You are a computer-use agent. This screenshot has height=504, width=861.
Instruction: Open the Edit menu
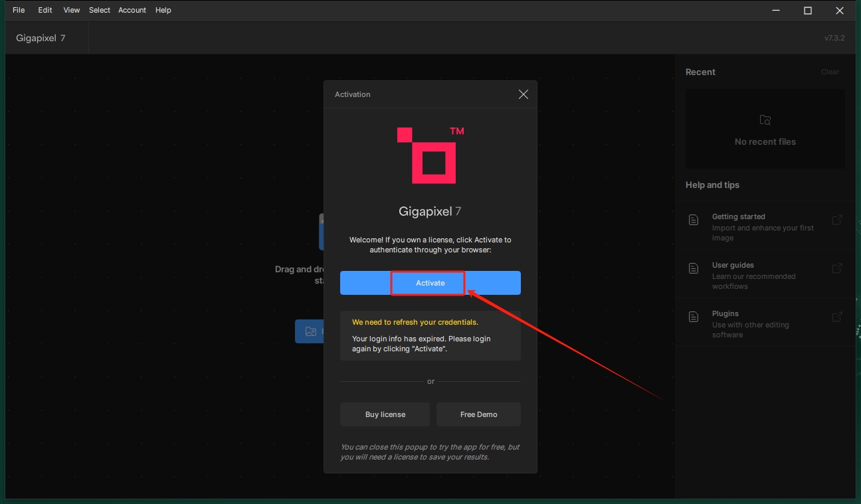coord(45,10)
